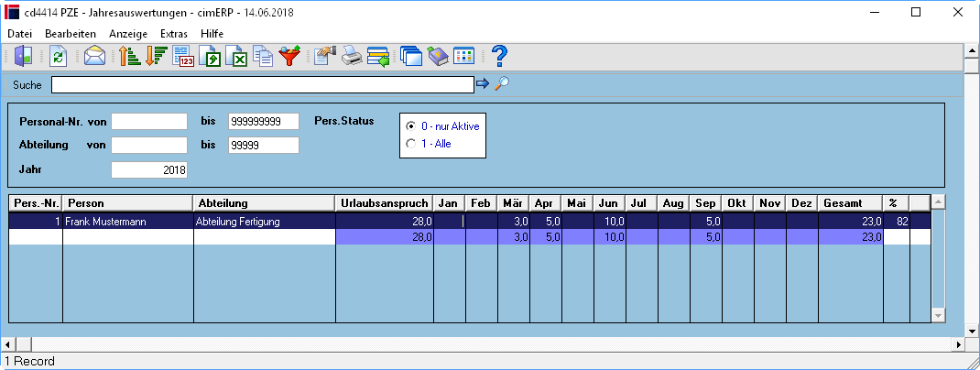Click the '1 Record' status bar text

click(x=29, y=361)
